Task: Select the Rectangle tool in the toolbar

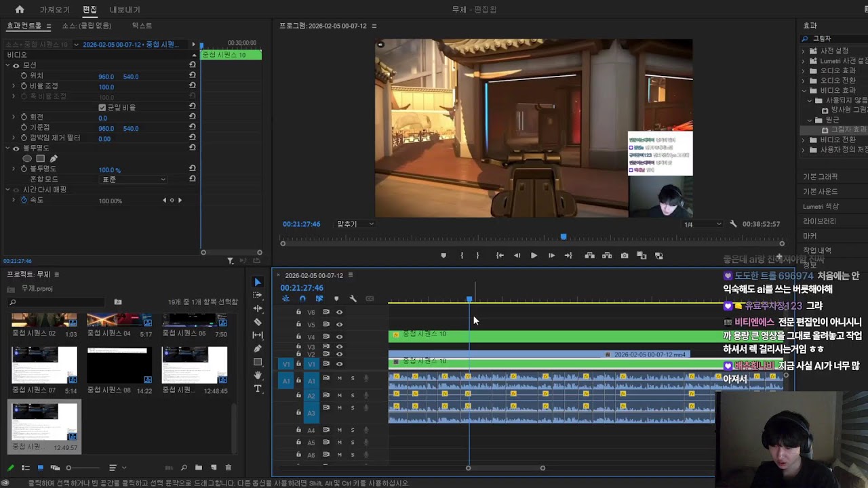Action: coord(258,362)
